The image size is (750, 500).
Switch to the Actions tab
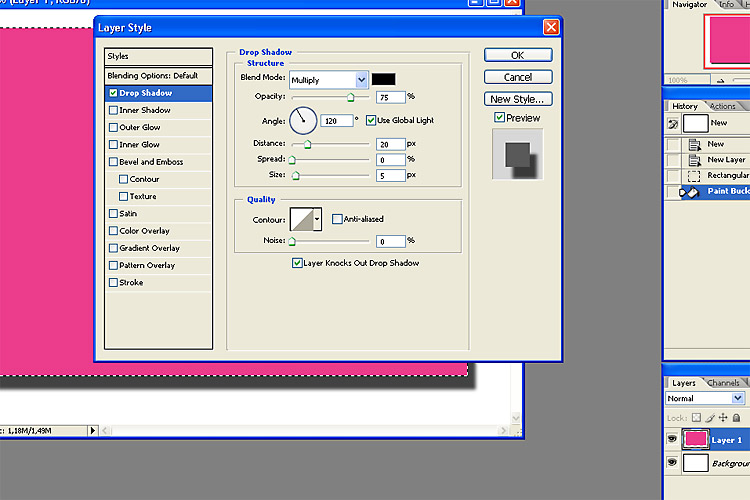click(722, 106)
